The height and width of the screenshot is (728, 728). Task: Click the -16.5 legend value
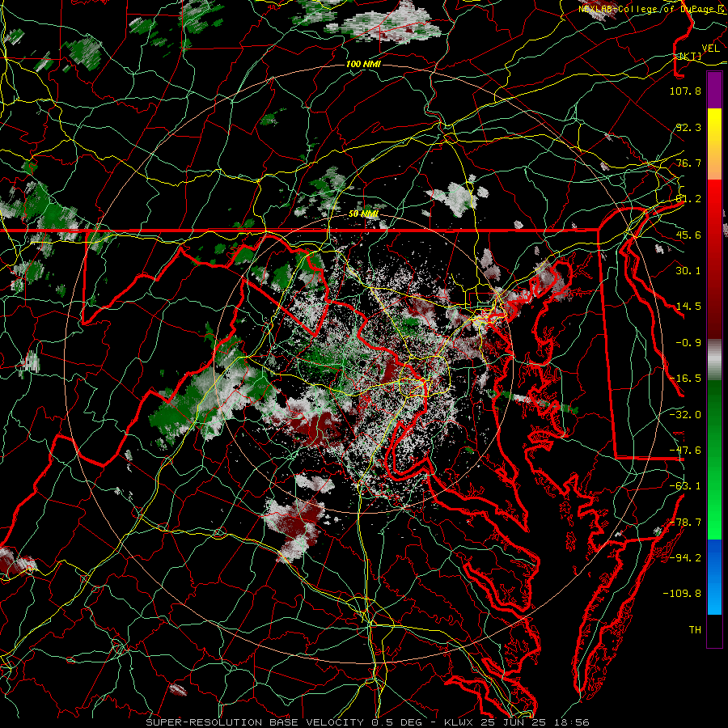[x=685, y=379]
